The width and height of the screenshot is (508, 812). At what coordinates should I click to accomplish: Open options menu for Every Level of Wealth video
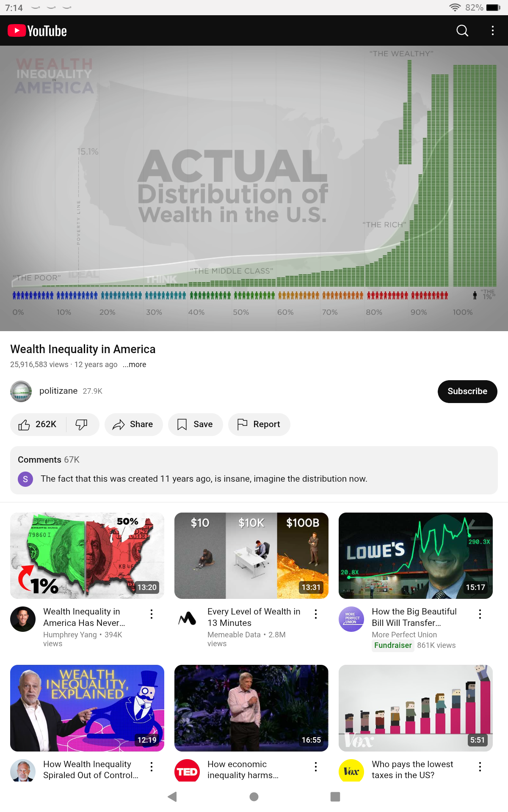[315, 614]
